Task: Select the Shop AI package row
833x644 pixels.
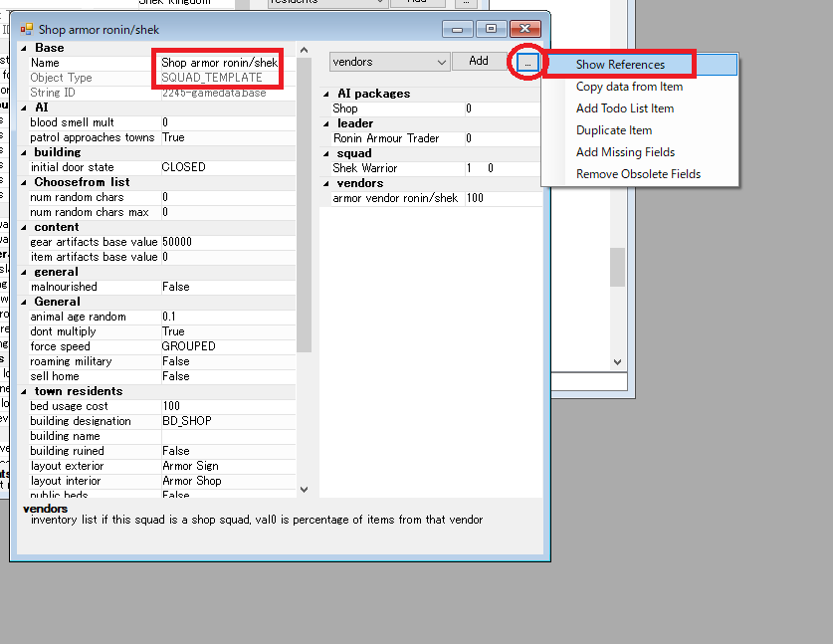Action: 436,108
